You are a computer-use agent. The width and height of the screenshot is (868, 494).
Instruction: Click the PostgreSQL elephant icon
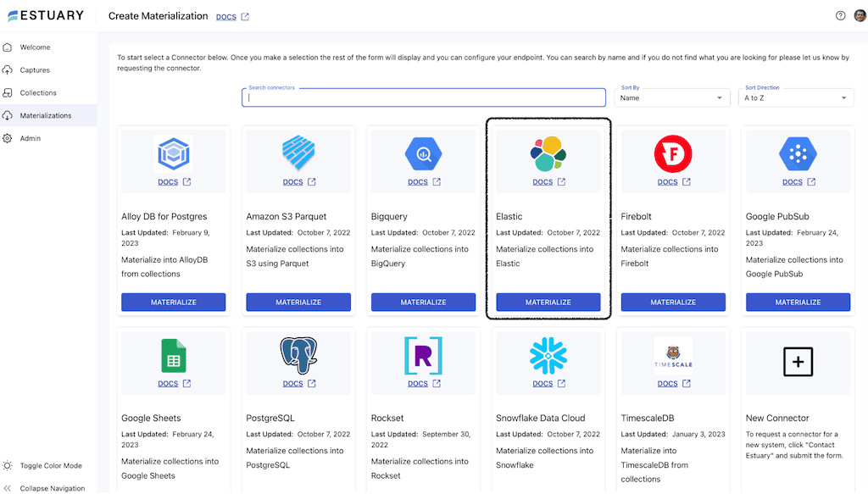point(298,357)
